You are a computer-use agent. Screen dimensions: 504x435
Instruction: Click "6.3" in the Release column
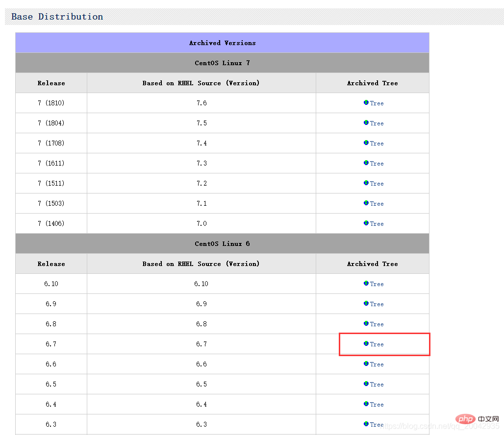click(51, 424)
